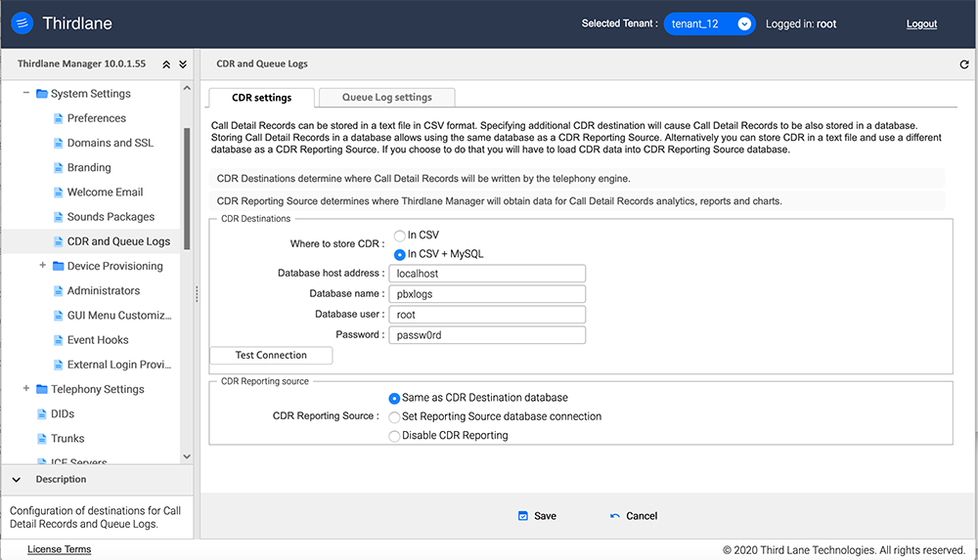Viewport: 978px width, 560px height.
Task: Click the Thirdlane logo icon
Action: point(23,23)
